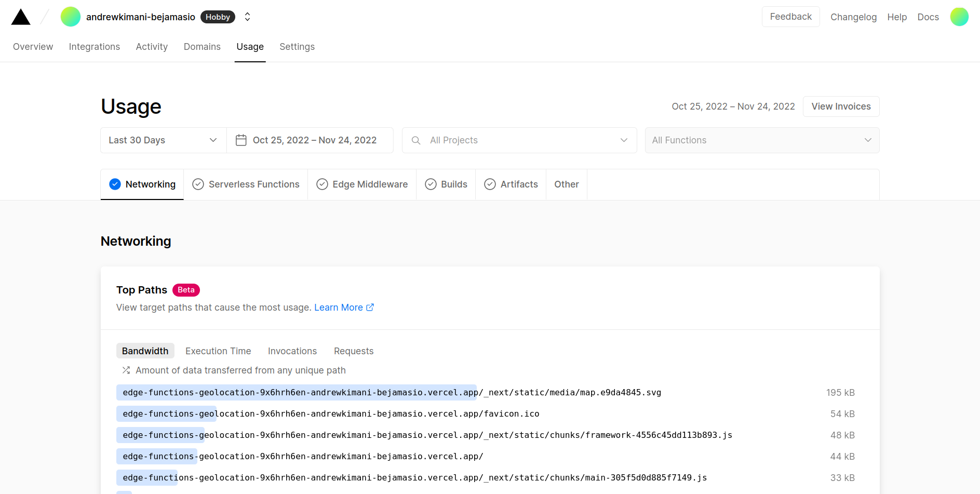
Task: Click the 48 kB bandwidth value
Action: tap(842, 435)
